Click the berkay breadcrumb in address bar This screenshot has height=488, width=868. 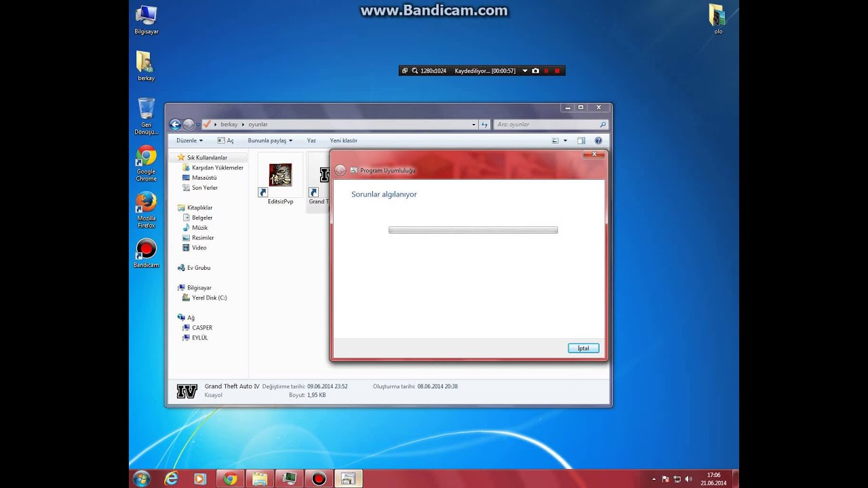229,124
